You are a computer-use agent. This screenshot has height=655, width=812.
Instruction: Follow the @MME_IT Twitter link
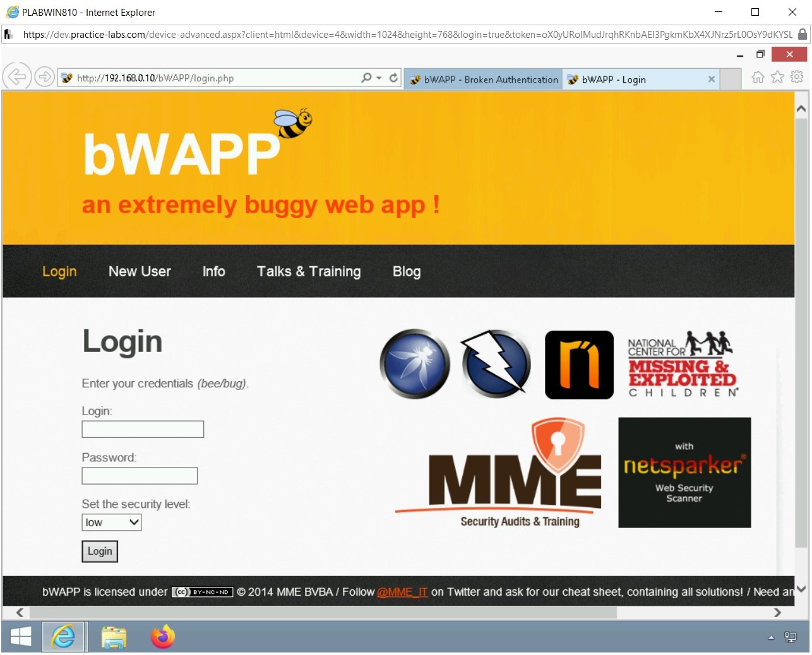click(402, 592)
